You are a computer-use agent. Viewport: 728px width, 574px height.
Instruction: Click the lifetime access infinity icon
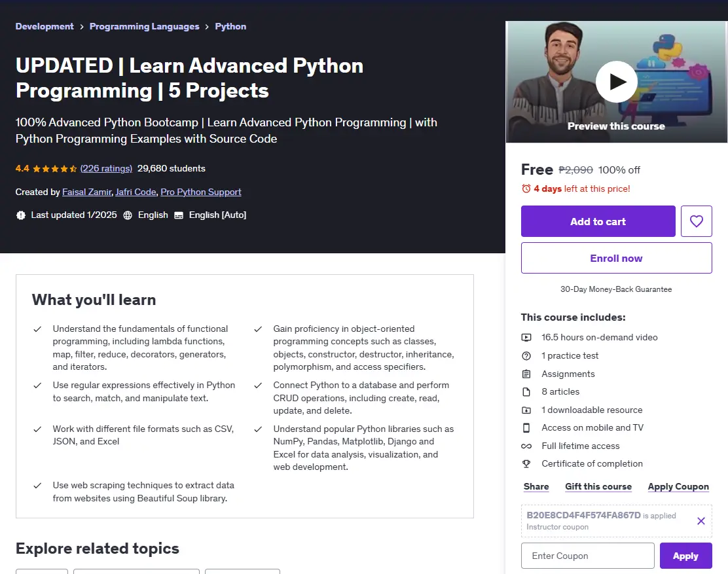click(x=526, y=446)
